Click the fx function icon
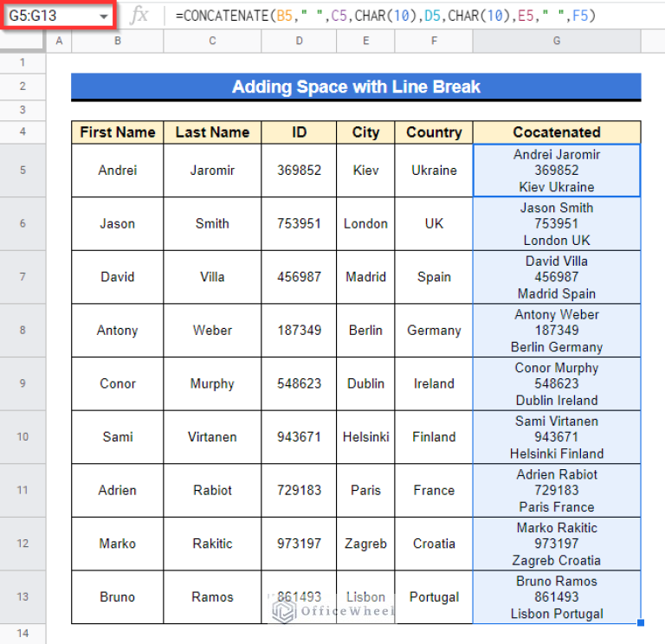665x644 pixels. [139, 16]
